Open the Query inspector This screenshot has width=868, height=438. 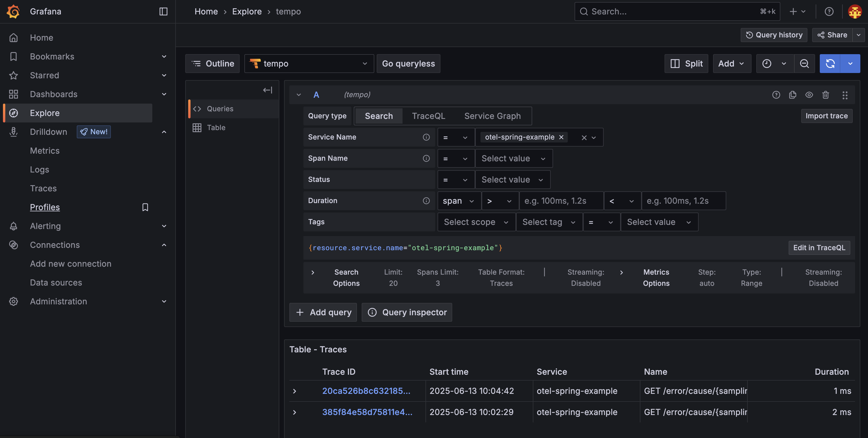407,312
